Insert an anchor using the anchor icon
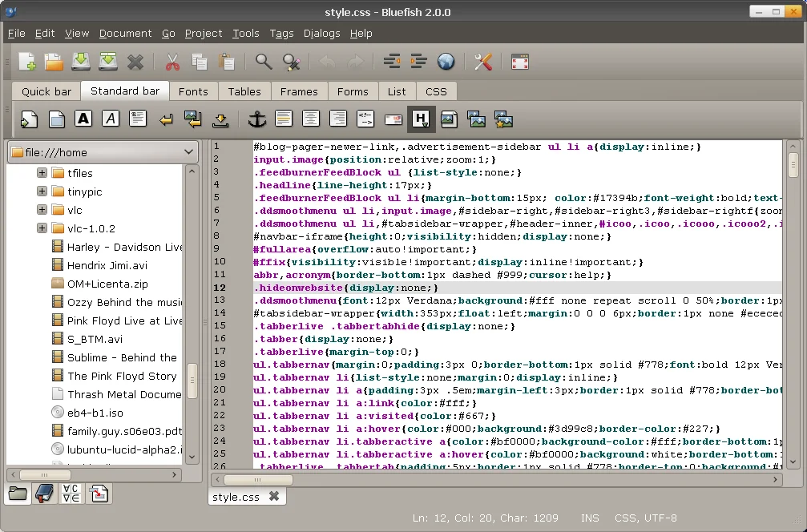The height and width of the screenshot is (532, 807). (x=256, y=119)
